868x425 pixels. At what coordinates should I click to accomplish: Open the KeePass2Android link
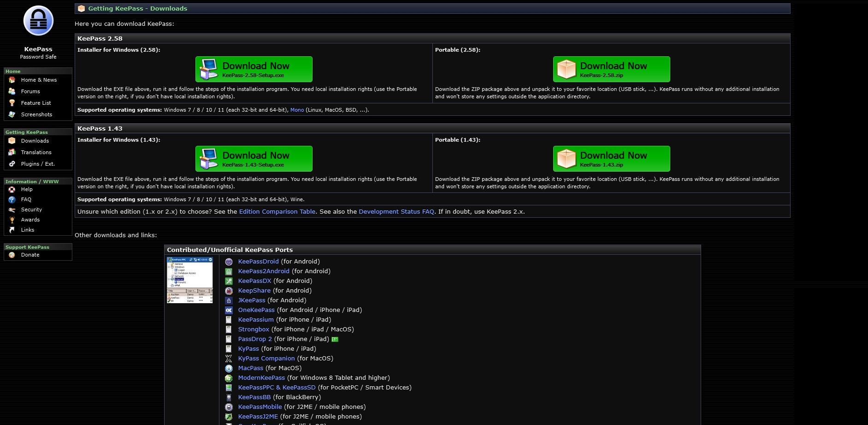[x=264, y=271]
